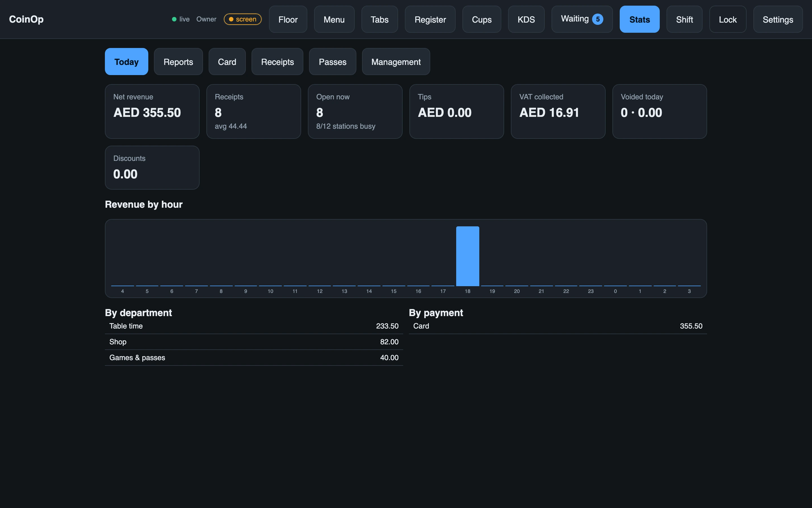
Task: Open the Waiting list
Action: pos(582,19)
